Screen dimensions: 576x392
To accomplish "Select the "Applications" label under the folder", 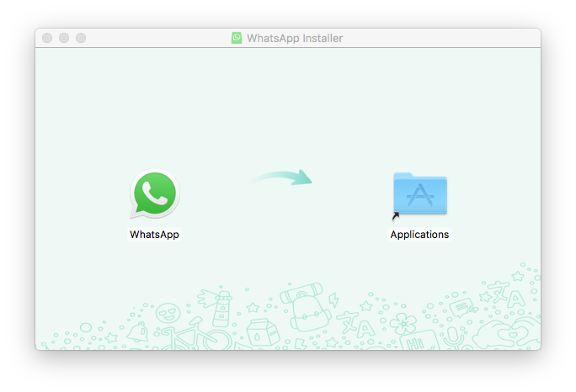I will (x=419, y=235).
